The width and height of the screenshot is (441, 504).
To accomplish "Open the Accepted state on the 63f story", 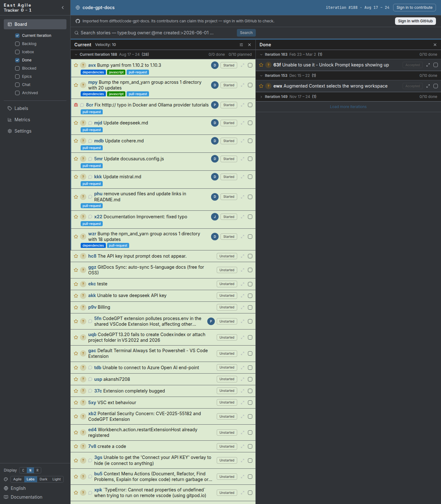I will tap(413, 65).
